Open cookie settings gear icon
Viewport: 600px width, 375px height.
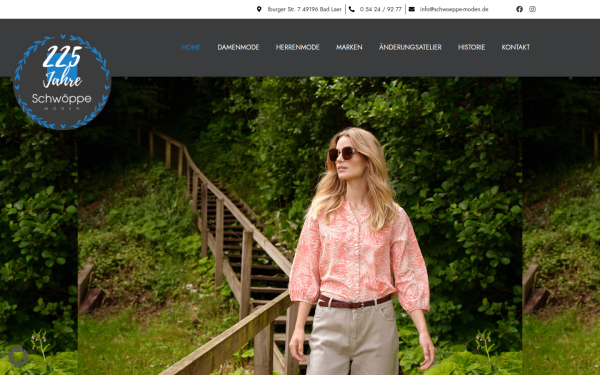[18, 357]
